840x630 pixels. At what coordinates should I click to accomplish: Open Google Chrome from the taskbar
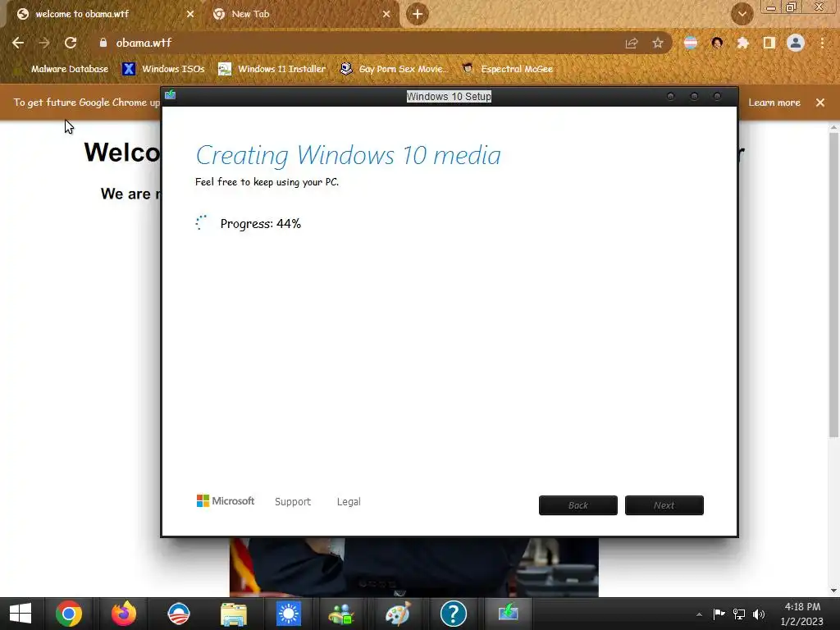69,614
